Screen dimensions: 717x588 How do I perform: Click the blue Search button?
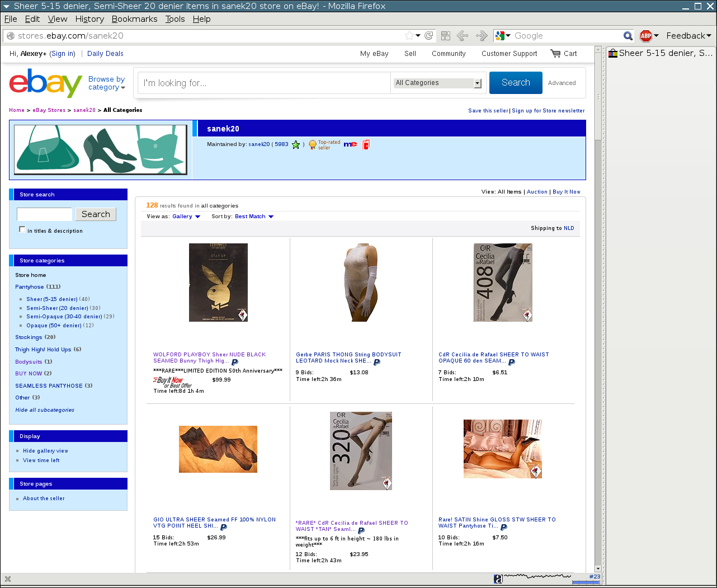[515, 83]
